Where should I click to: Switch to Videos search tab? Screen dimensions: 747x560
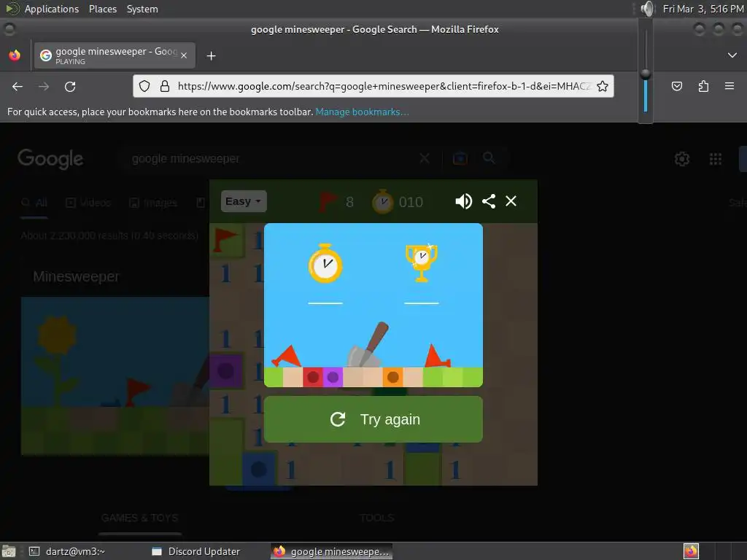click(x=88, y=203)
